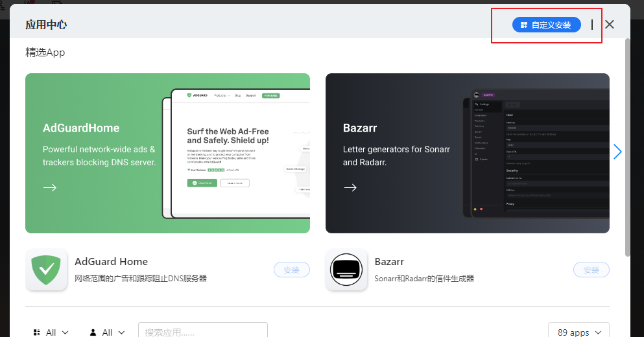The height and width of the screenshot is (337, 644).
Task: Open the 89 apps dropdown
Action: [578, 331]
